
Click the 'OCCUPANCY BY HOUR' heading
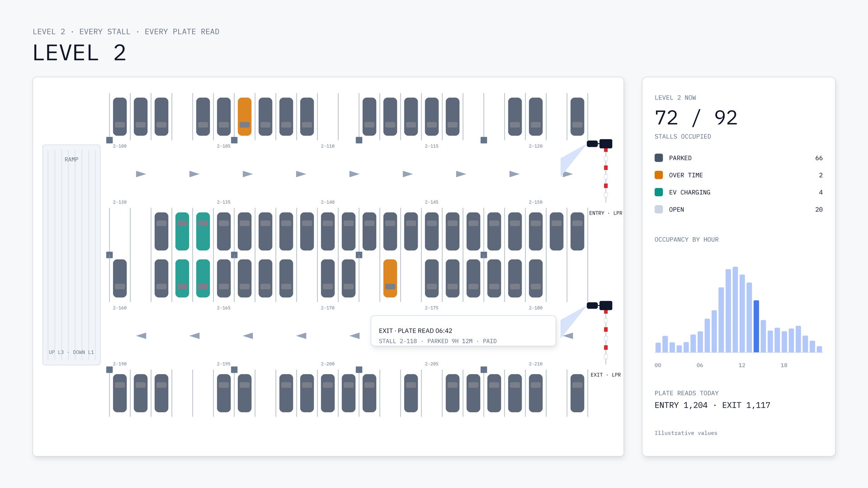pos(686,239)
